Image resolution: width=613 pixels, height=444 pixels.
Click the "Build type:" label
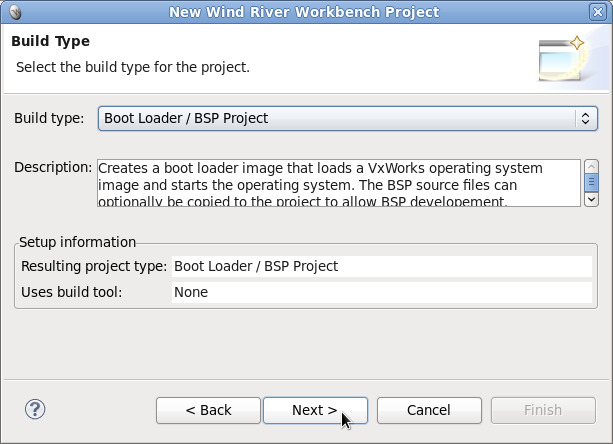[49, 118]
